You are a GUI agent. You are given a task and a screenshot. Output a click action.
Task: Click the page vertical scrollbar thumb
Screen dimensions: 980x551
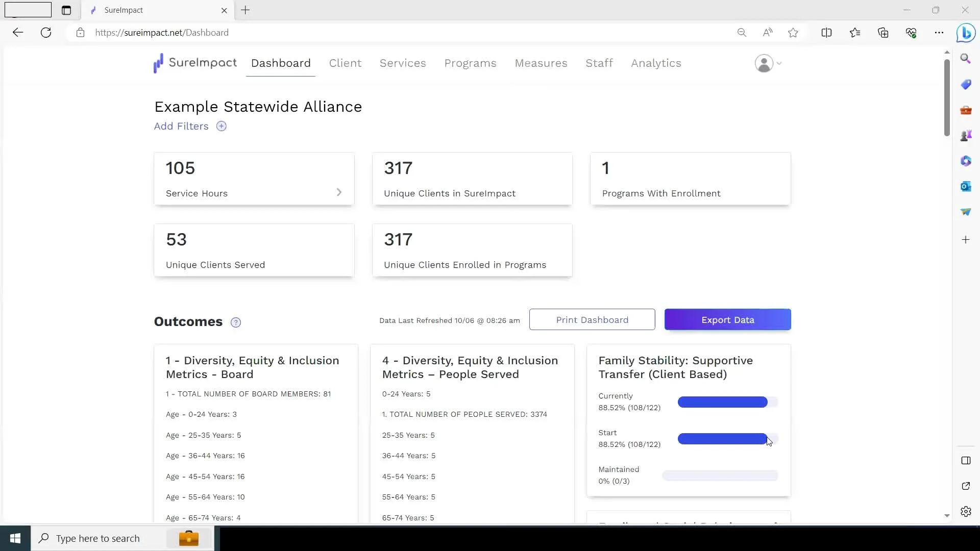[947, 97]
